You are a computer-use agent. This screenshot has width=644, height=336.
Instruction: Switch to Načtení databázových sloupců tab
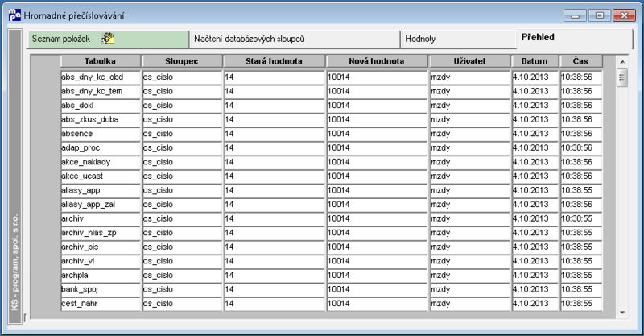[295, 39]
